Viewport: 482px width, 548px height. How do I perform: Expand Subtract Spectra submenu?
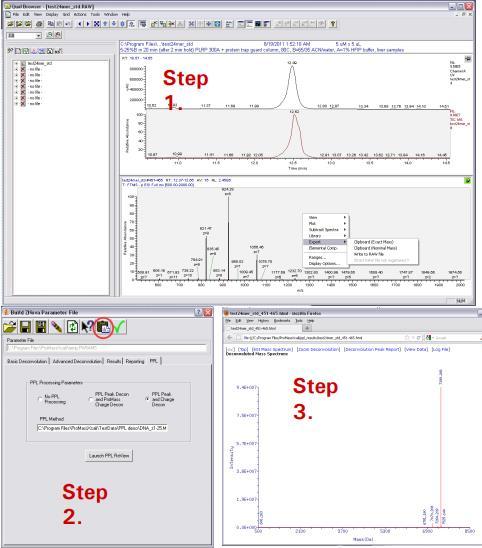(325, 230)
